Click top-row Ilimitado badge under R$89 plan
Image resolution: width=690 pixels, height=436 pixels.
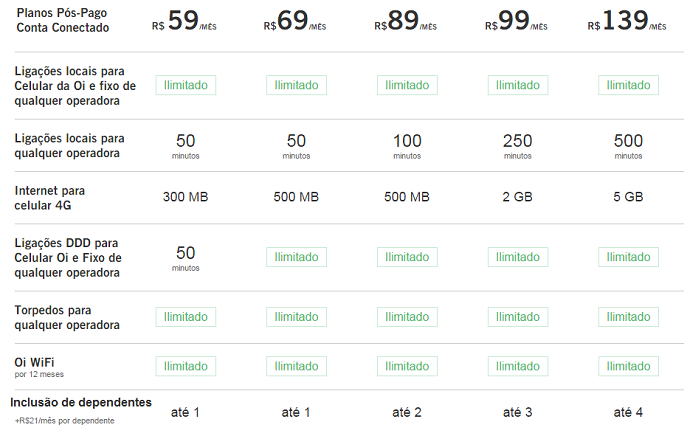(407, 85)
